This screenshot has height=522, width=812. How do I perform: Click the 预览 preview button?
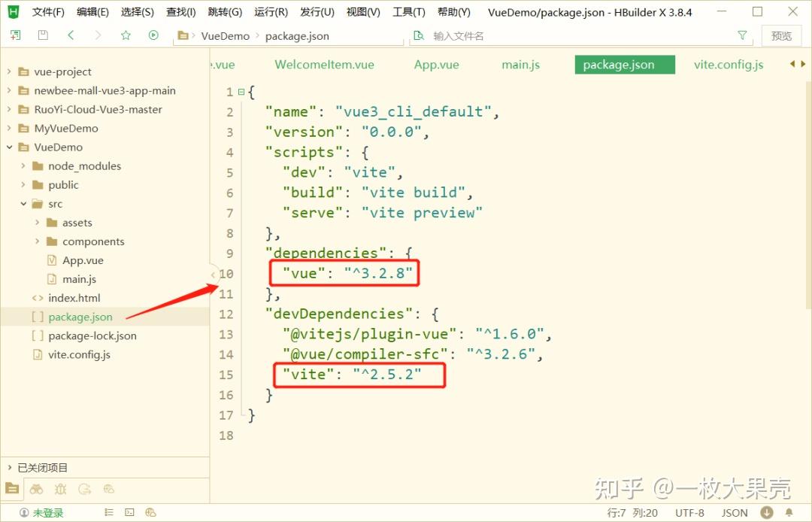pyautogui.click(x=781, y=35)
